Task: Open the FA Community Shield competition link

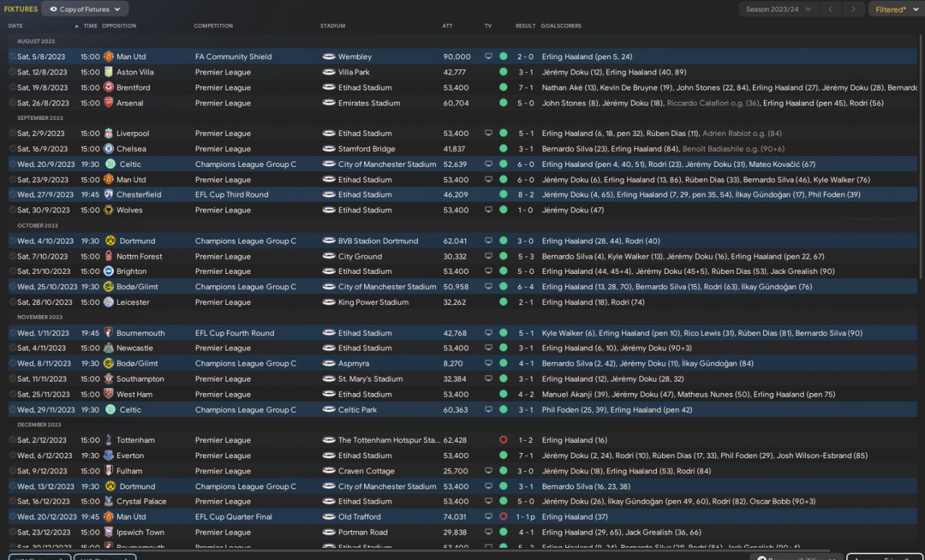Action: (233, 56)
